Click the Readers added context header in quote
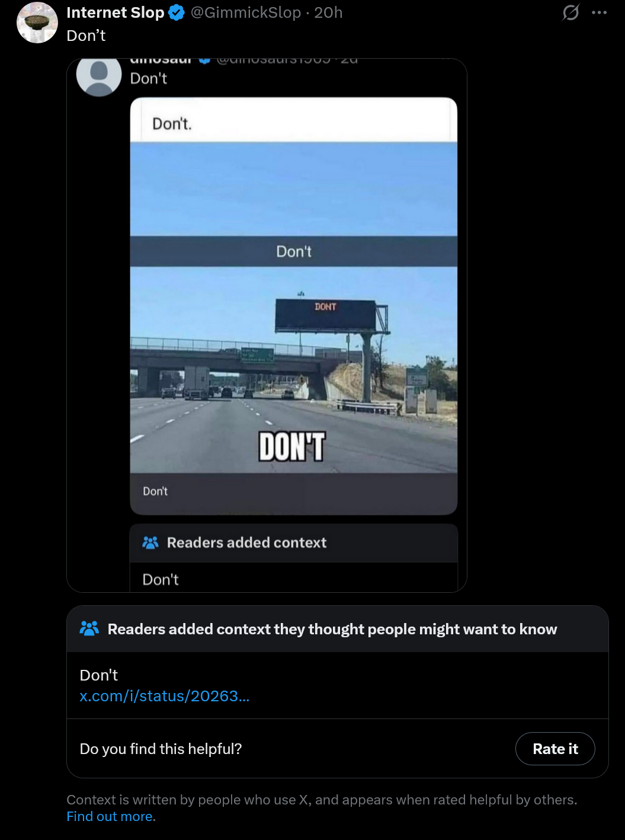The width and height of the screenshot is (625, 840). click(246, 542)
